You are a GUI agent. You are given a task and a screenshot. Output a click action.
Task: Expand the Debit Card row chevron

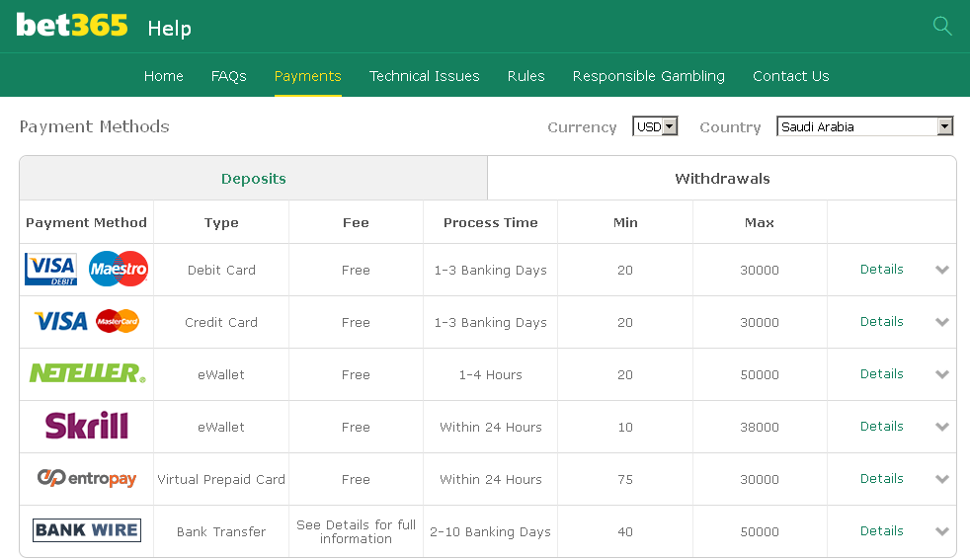942,270
